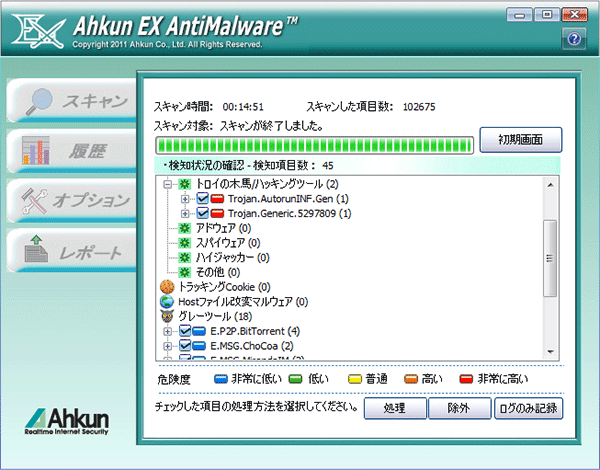Open the スキャン tab
Viewport: 600px width, 470px height.
click(x=72, y=101)
